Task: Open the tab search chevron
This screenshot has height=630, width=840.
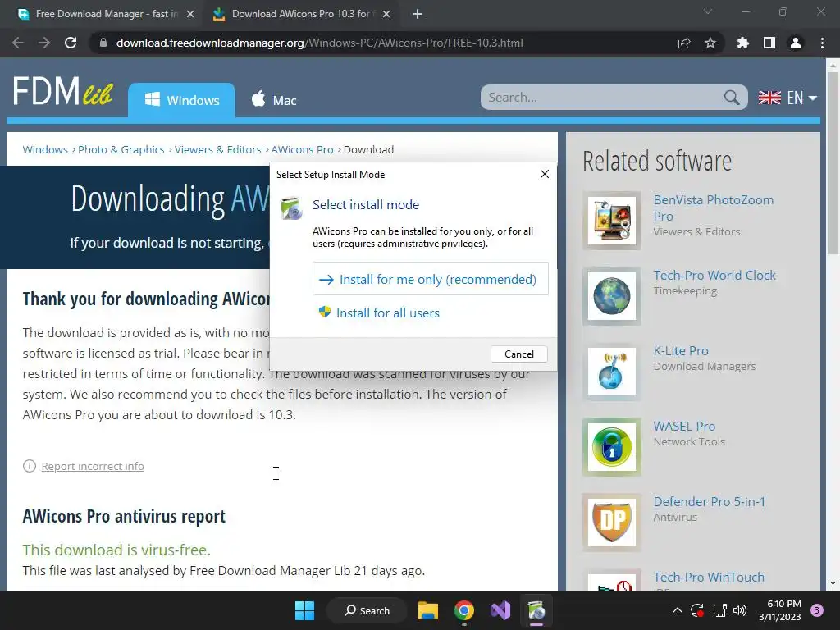Action: click(708, 11)
